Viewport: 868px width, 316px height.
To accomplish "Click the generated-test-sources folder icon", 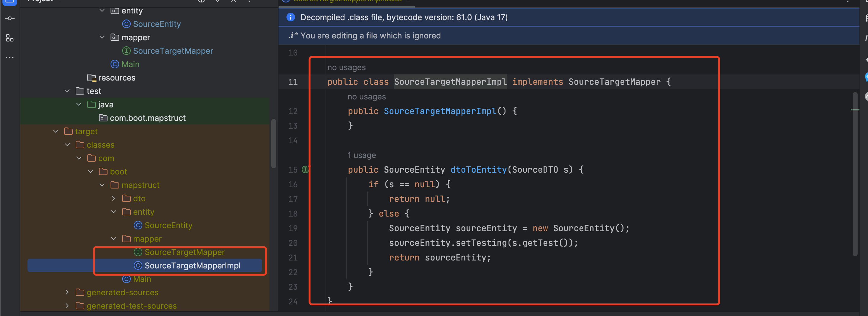I will tap(80, 306).
